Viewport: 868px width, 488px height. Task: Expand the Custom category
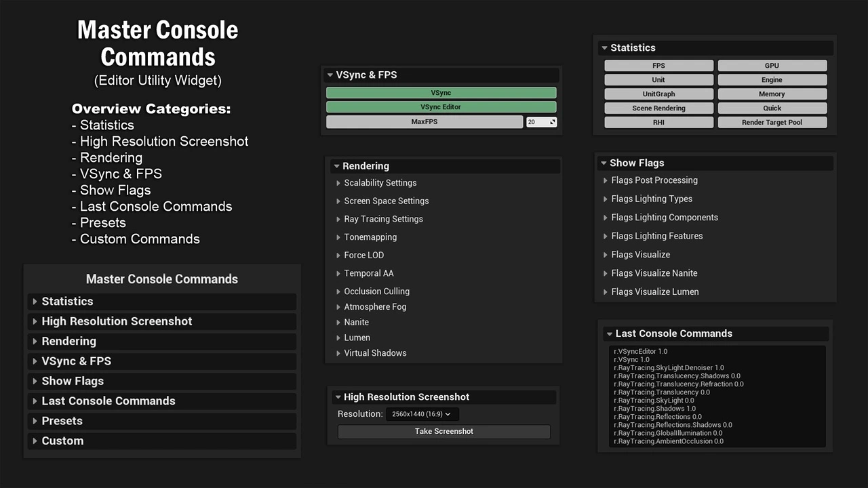[62, 441]
